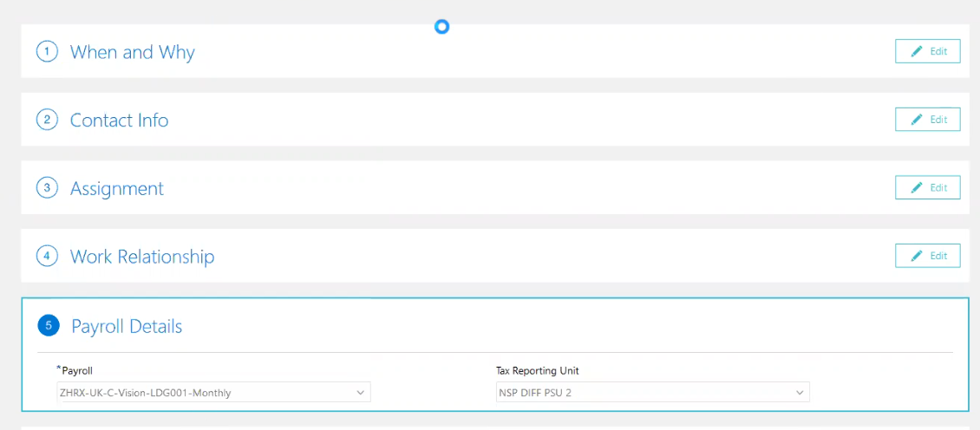
Task: Expand the Contact Info section heading
Action: coord(119,120)
